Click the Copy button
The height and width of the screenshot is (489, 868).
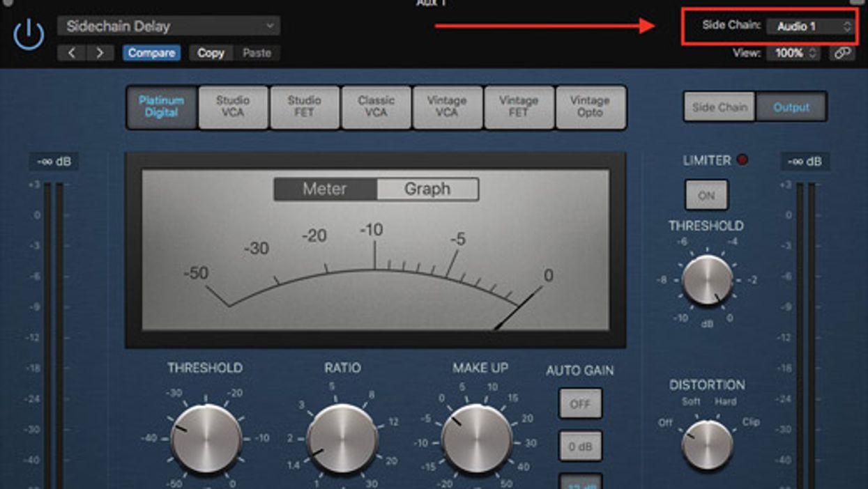(211, 53)
